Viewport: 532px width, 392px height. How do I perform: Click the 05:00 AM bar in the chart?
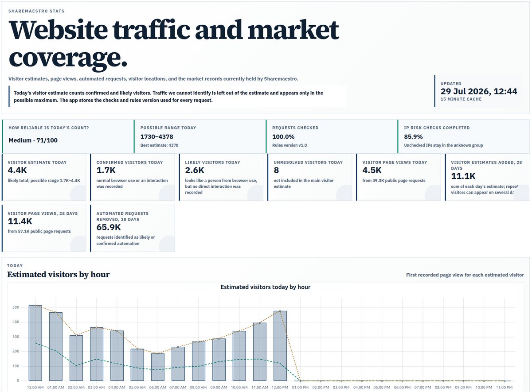point(137,365)
